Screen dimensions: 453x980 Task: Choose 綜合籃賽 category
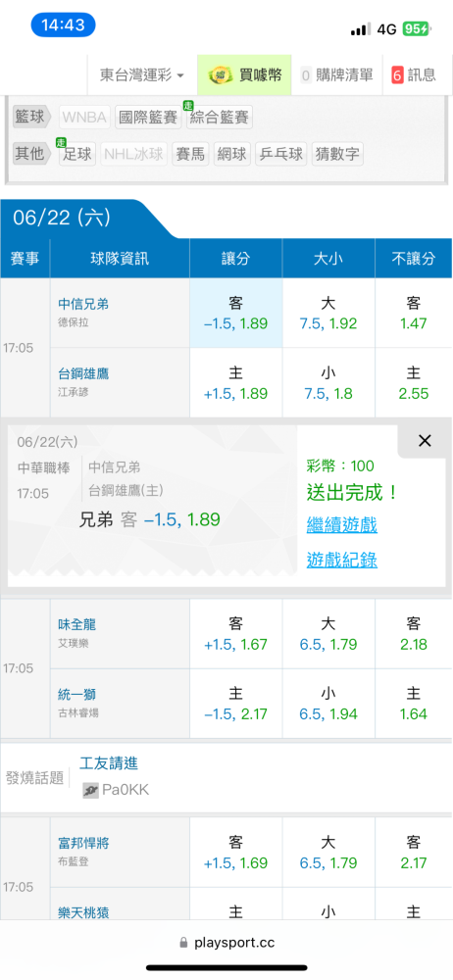[220, 117]
